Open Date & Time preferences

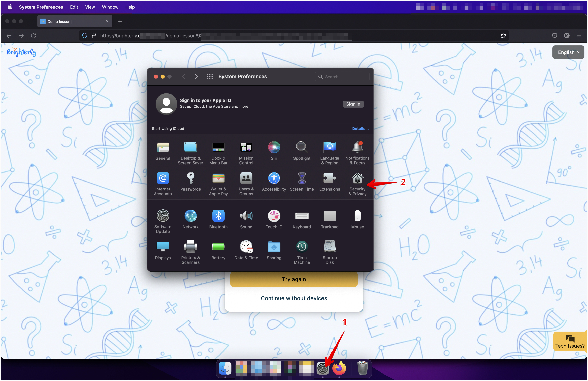[246, 250]
